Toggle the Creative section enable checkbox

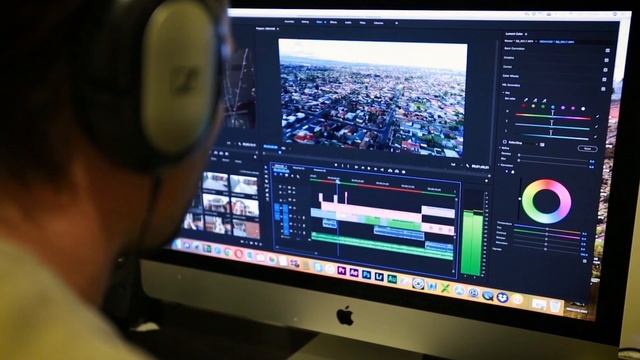[607, 60]
